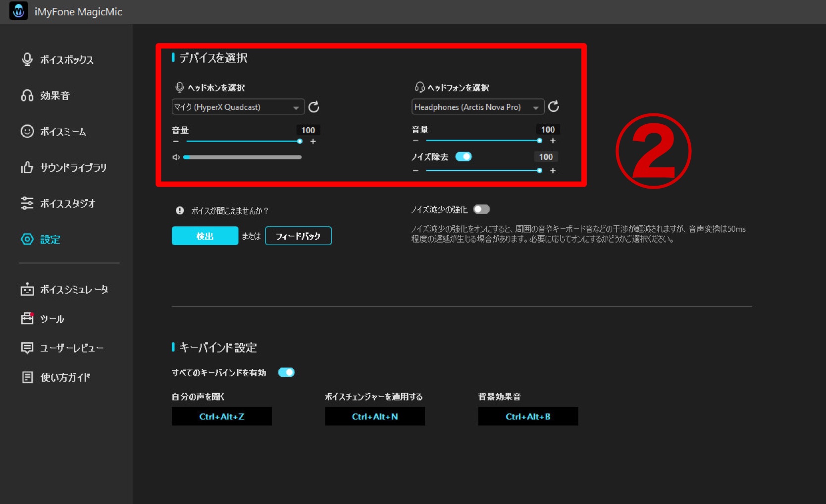Click the 検出 button

coord(205,236)
